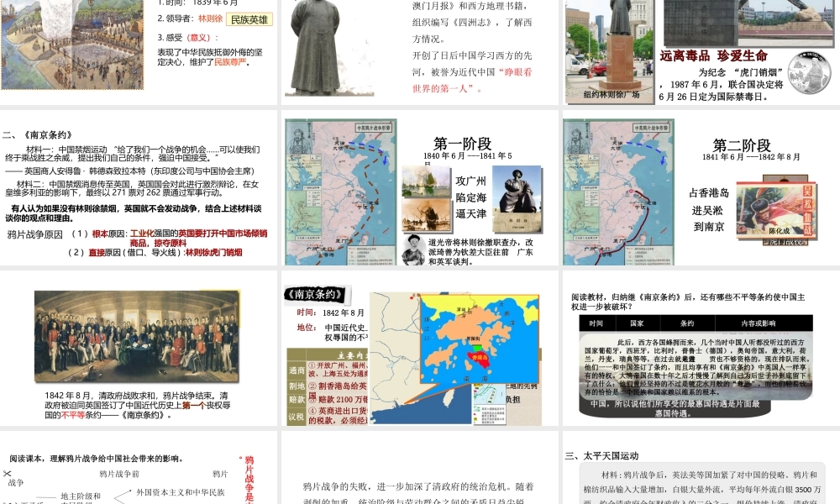This screenshot has height=504, width=840.
Task: Click the black 《南京条约》 title label
Action: pyautogui.click(x=315, y=294)
